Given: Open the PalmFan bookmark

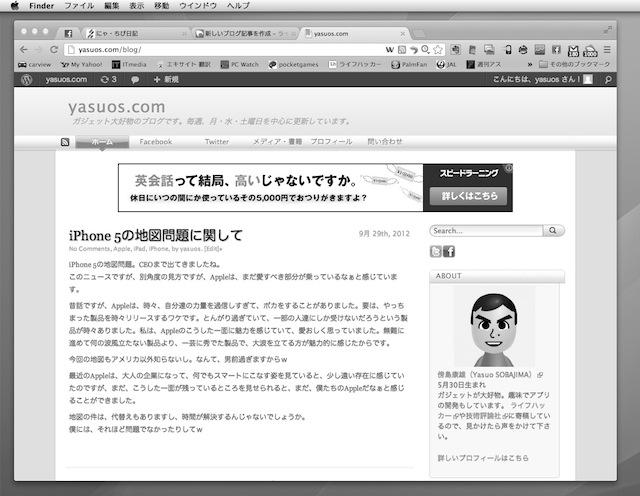Looking at the screenshot, I should coord(409,65).
